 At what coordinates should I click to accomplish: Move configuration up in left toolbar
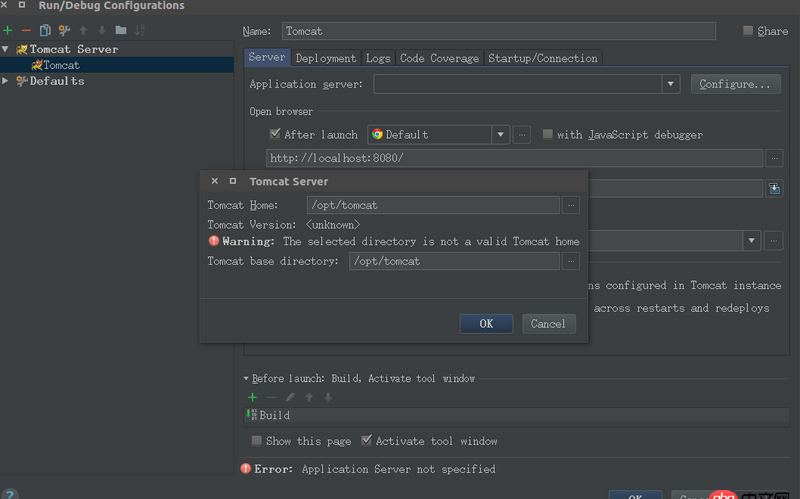tap(83, 31)
